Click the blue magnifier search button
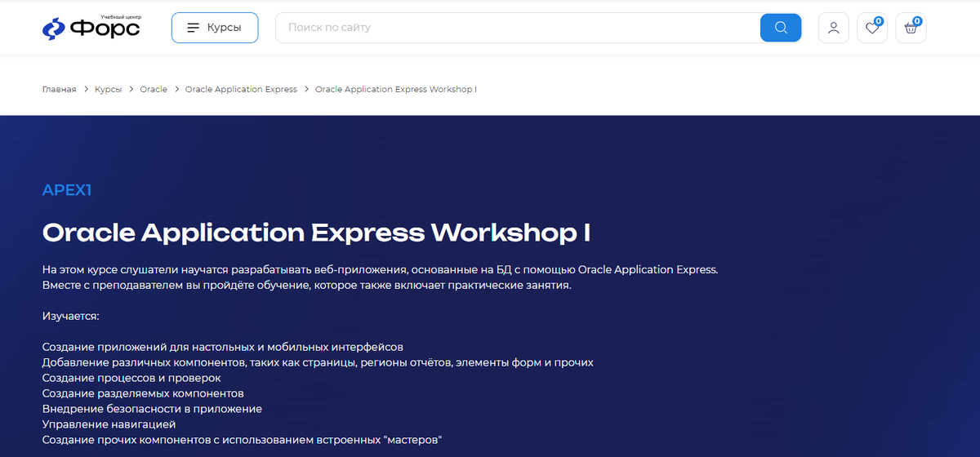This screenshot has width=980, height=457. [x=781, y=28]
